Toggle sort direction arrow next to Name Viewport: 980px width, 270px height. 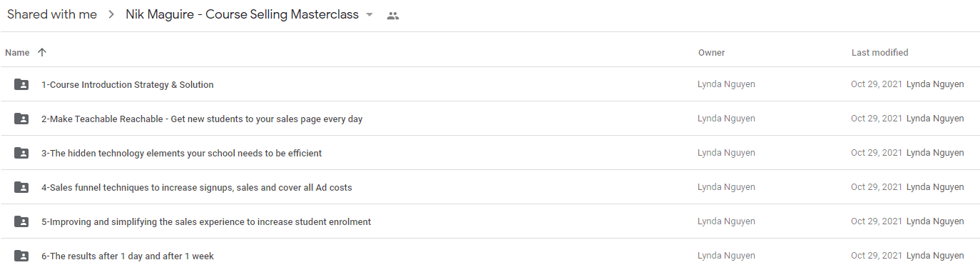42,52
